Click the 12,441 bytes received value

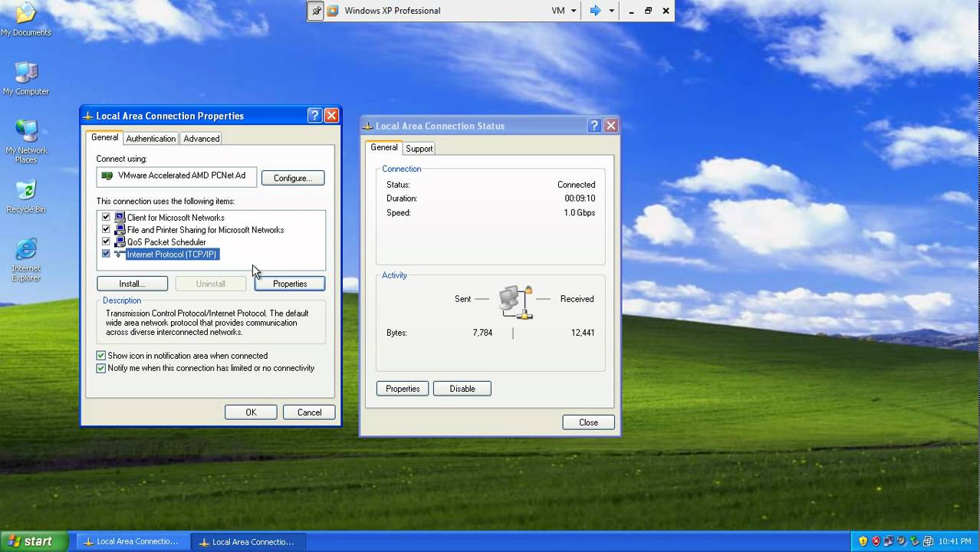583,333
